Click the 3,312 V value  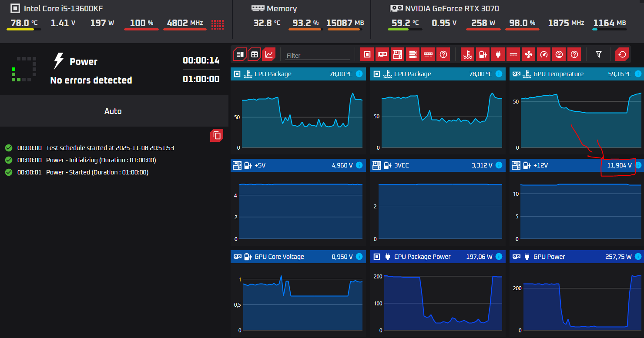(482, 165)
